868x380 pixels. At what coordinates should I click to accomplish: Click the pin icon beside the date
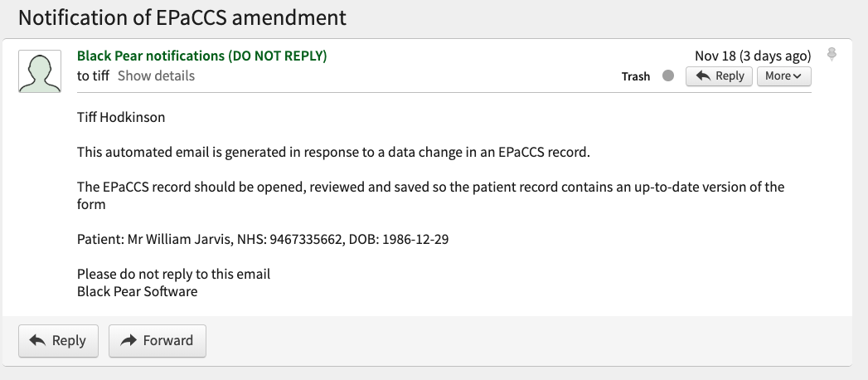point(831,54)
